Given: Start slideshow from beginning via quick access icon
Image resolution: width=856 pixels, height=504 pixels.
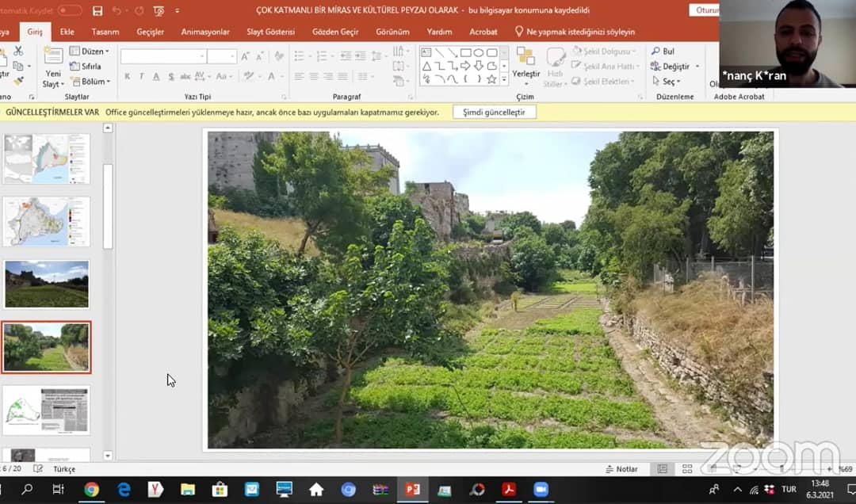Looking at the screenshot, I should point(159,10).
